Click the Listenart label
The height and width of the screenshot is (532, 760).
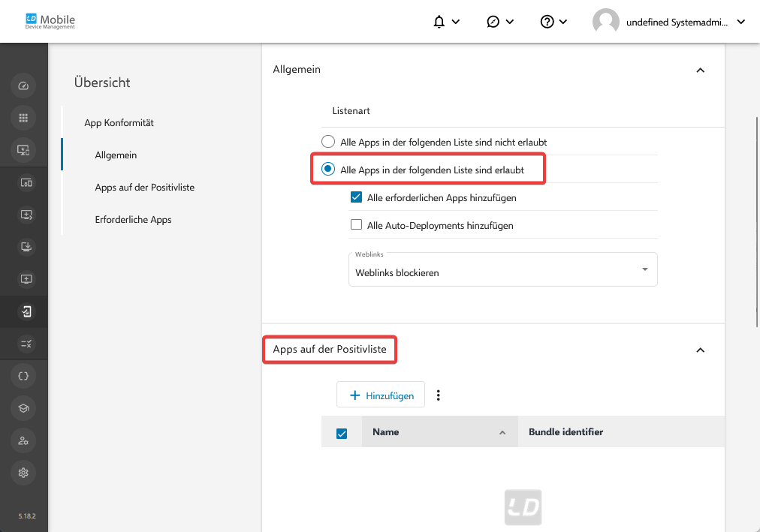pos(351,111)
